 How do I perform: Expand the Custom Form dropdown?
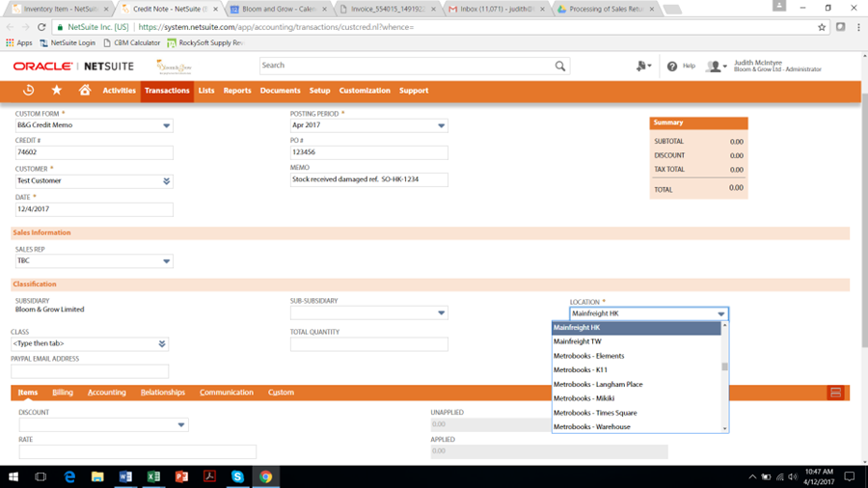pos(166,125)
